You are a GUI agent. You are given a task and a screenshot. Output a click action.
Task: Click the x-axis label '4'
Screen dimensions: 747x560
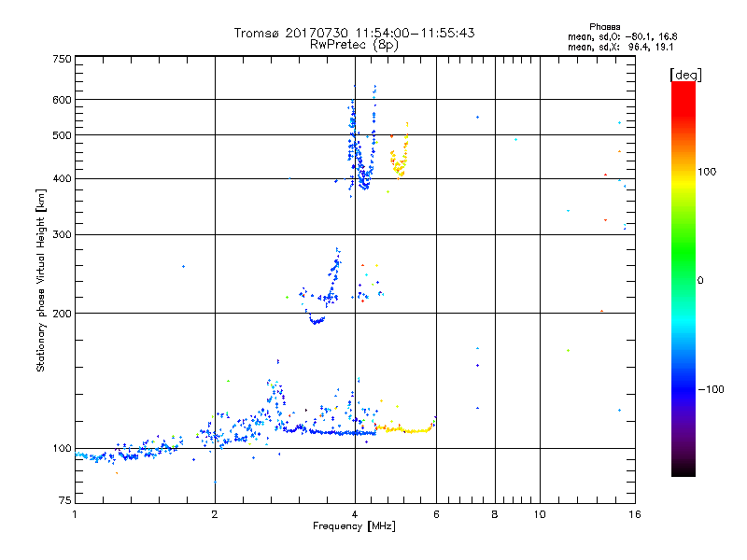coord(355,514)
